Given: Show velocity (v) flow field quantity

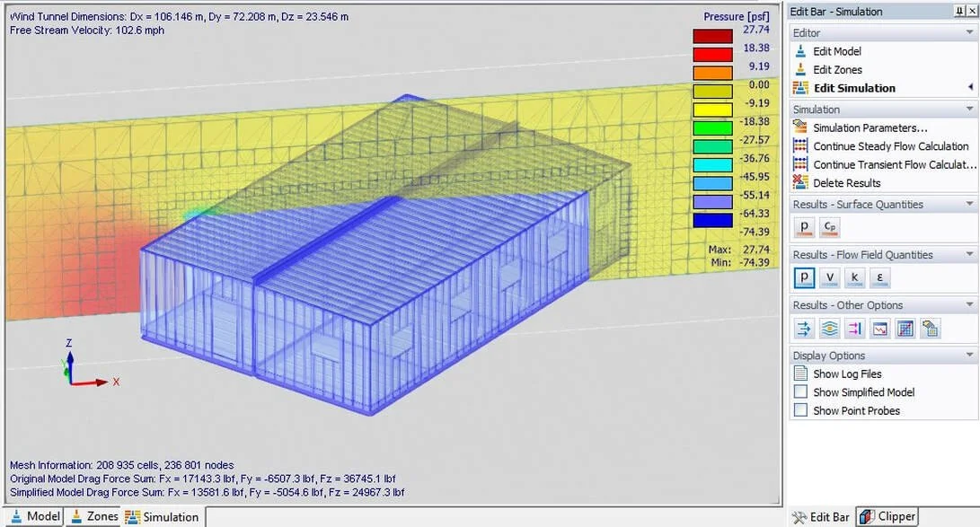Looking at the screenshot, I should (x=830, y=277).
